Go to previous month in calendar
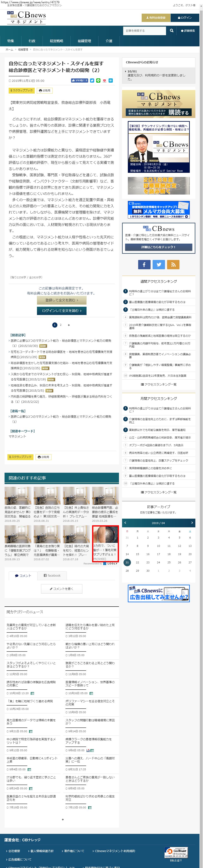Screen dimensions: 203x868 click(x=125, y=523)
